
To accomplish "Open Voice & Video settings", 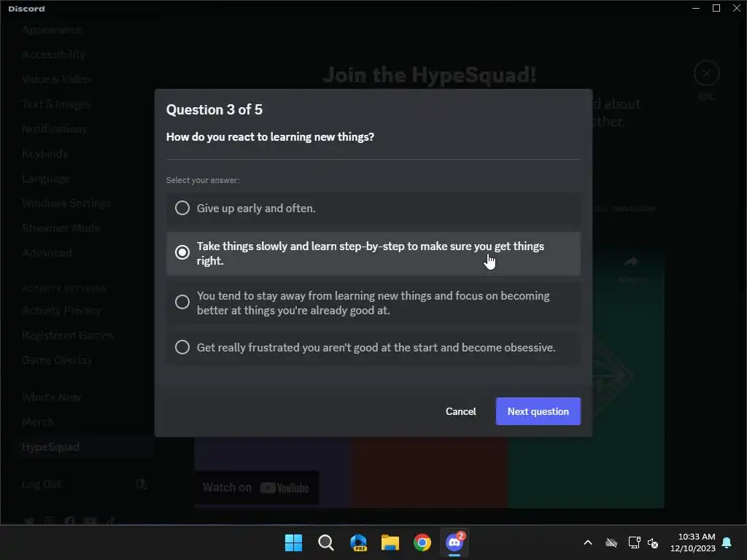I will [56, 79].
